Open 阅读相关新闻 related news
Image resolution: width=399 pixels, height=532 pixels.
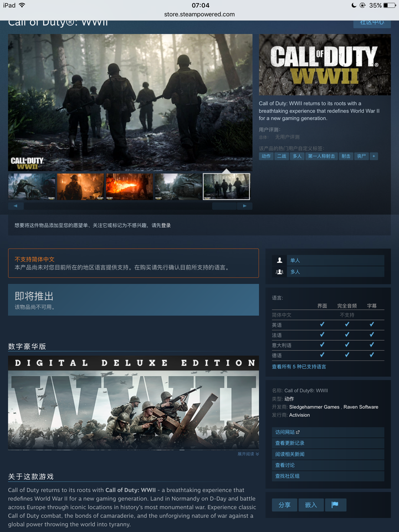coord(328,454)
